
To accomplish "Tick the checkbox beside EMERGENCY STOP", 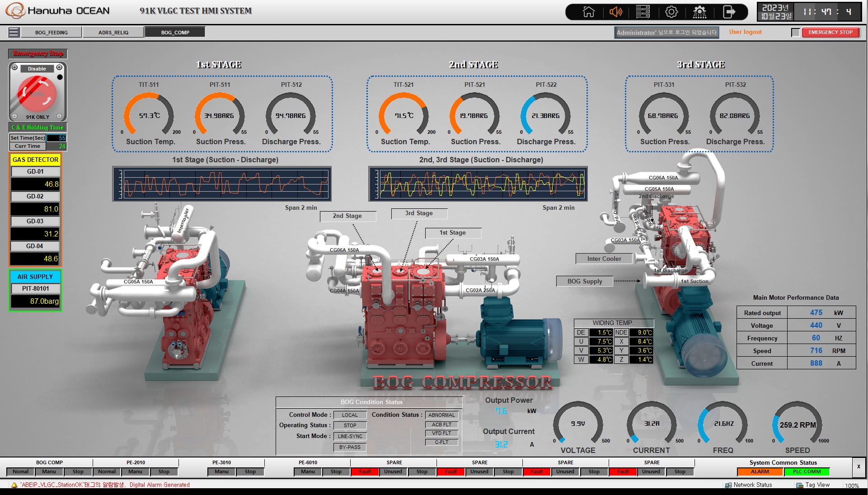I will click(796, 33).
